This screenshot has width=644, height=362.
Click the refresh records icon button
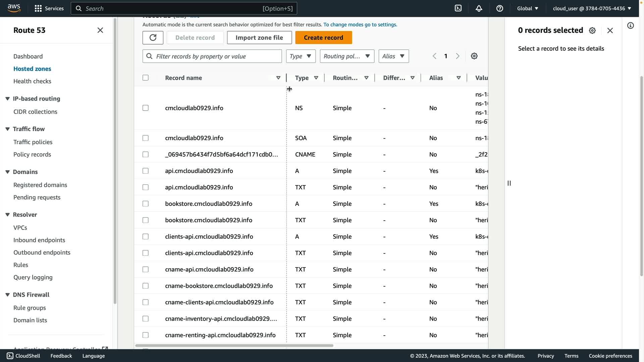(153, 38)
